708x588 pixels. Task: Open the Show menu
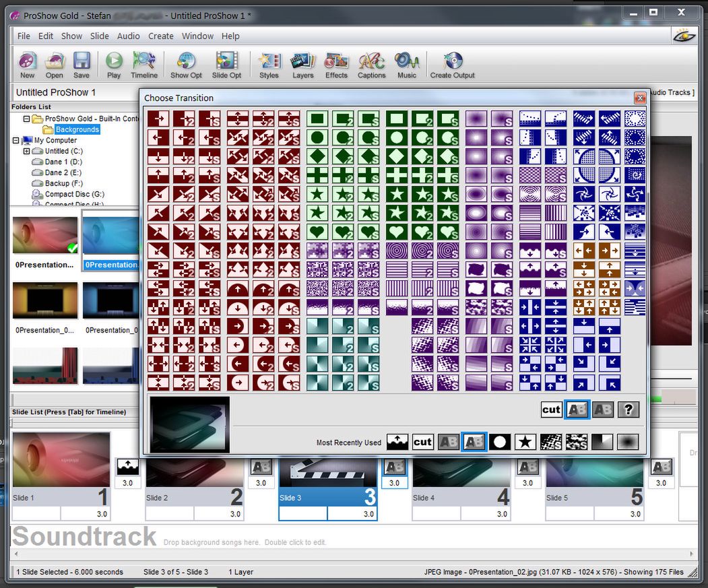click(72, 36)
